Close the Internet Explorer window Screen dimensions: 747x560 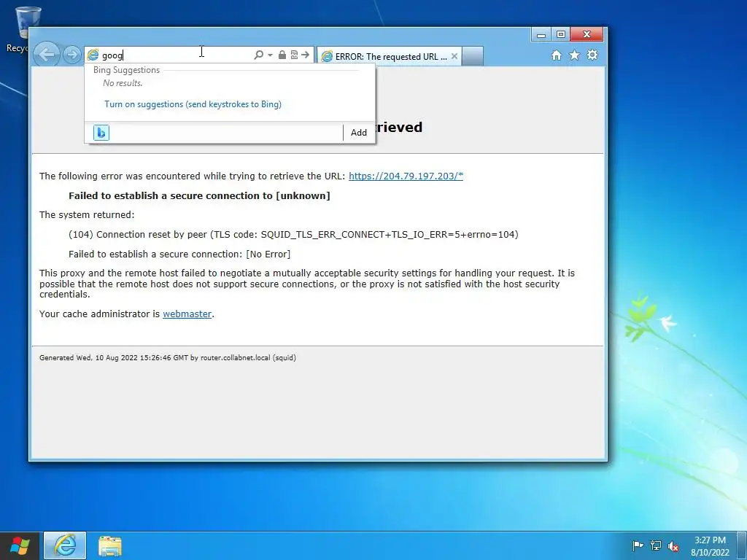pos(587,35)
